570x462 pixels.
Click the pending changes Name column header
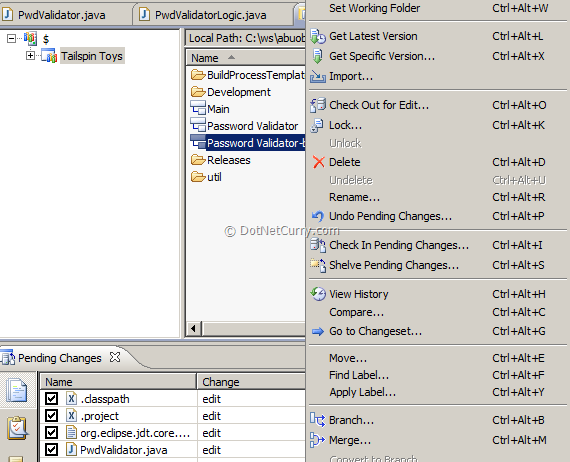118,382
